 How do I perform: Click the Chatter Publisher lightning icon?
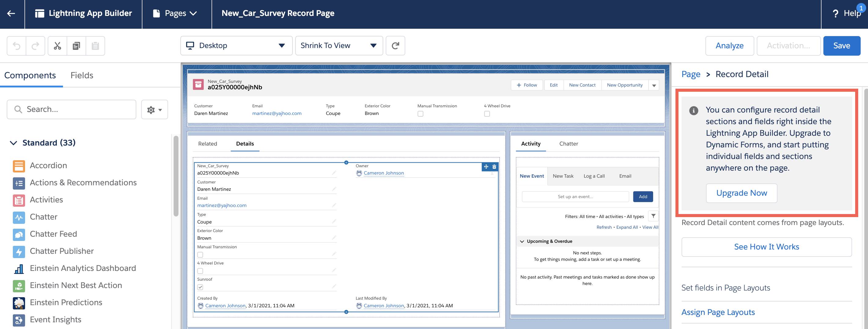coord(19,251)
